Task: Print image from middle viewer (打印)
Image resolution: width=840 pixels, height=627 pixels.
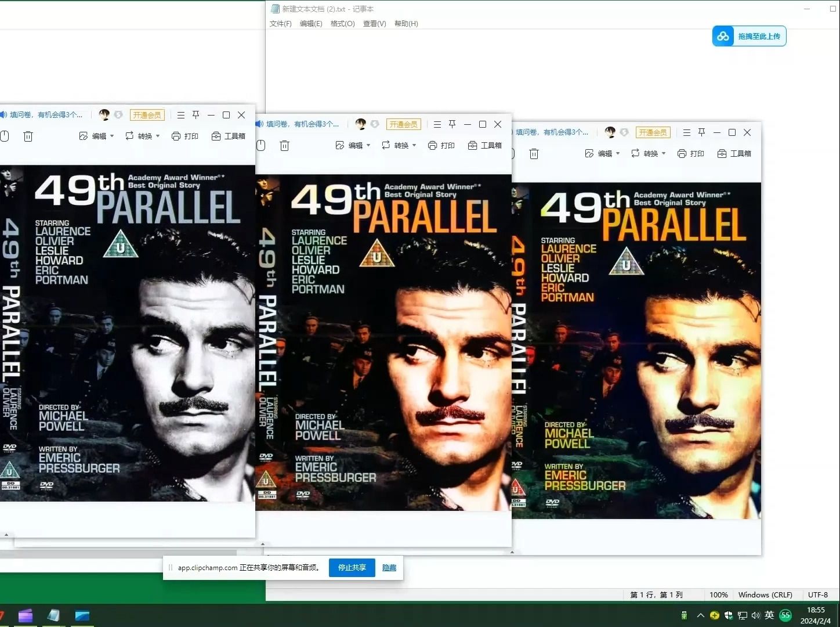Action: pyautogui.click(x=441, y=145)
